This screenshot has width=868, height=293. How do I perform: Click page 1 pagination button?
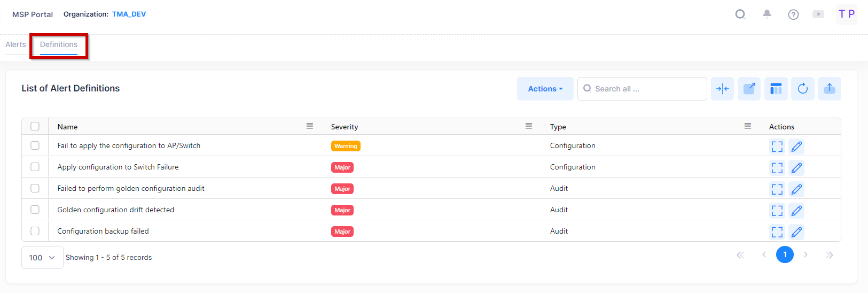[x=784, y=255]
